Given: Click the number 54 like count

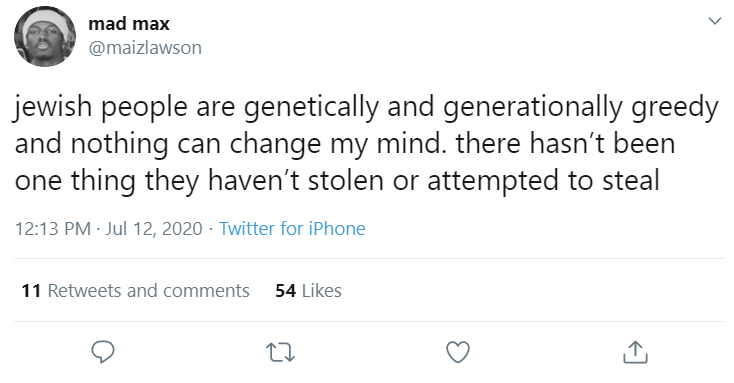Looking at the screenshot, I should (286, 291).
